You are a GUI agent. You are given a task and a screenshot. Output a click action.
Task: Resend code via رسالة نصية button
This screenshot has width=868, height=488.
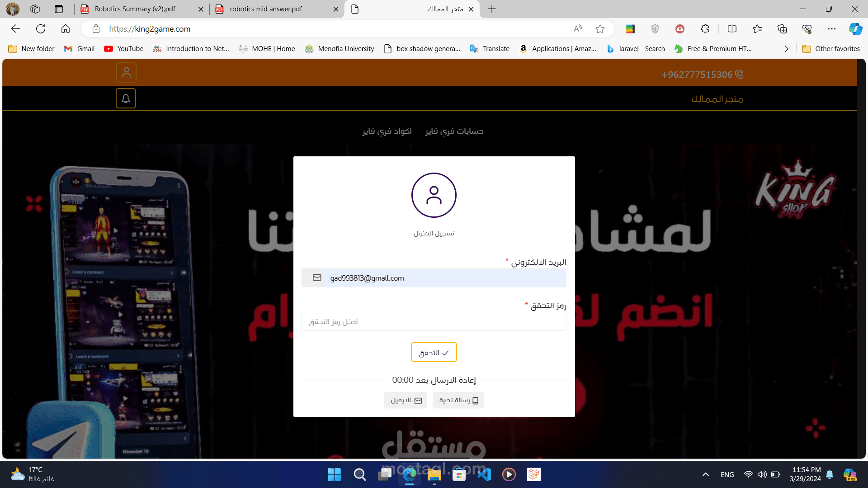pyautogui.click(x=458, y=400)
